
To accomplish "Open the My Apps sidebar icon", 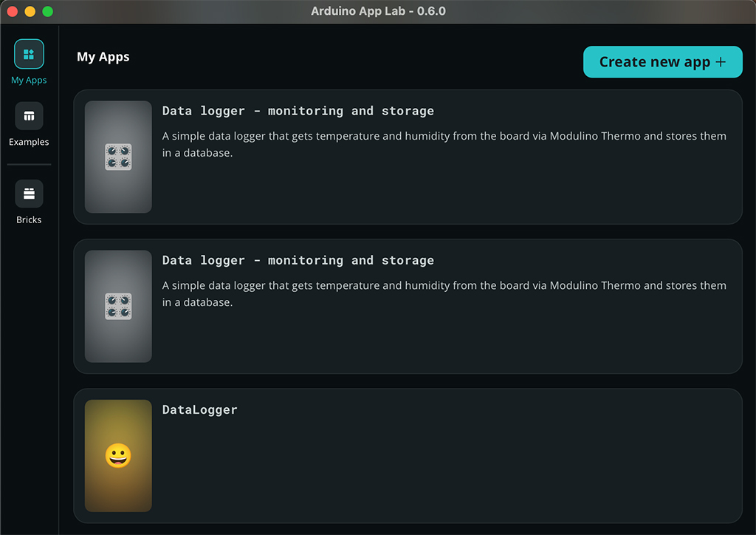I will coord(29,54).
